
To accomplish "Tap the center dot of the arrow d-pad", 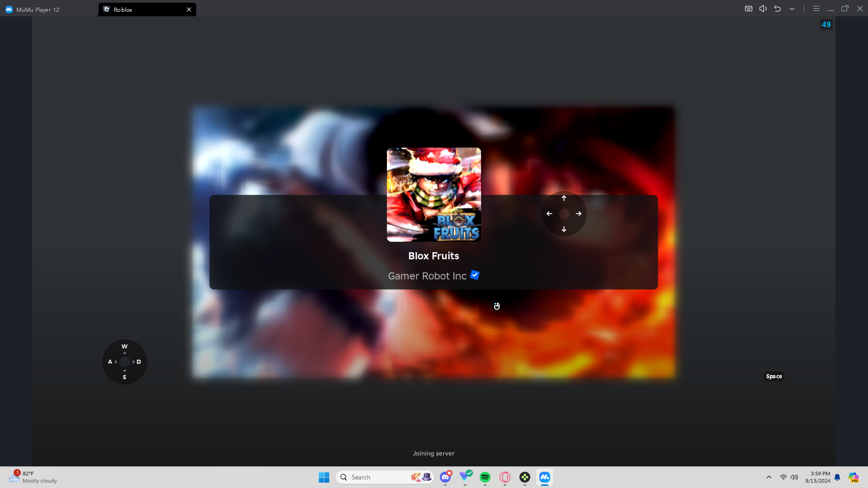I will pyautogui.click(x=564, y=214).
